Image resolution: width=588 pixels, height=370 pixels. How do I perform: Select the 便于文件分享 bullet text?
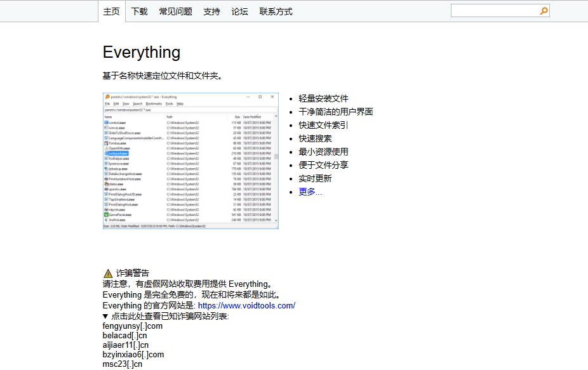323,165
